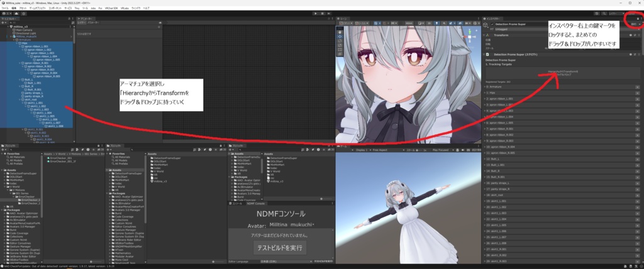This screenshot has height=269, width=644.
Task: Collapse Detection Frame Super script component
Action: coord(484,54)
